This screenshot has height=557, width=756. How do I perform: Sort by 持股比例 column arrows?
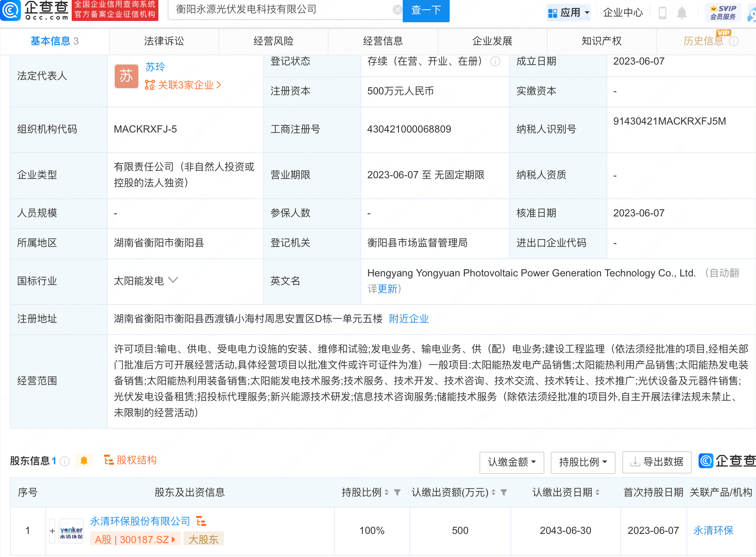[386, 492]
